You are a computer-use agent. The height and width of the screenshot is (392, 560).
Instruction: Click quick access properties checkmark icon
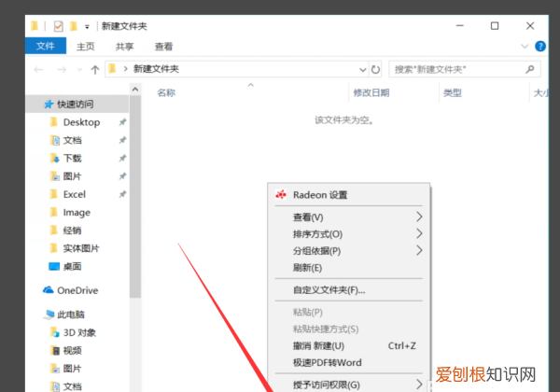[x=58, y=26]
